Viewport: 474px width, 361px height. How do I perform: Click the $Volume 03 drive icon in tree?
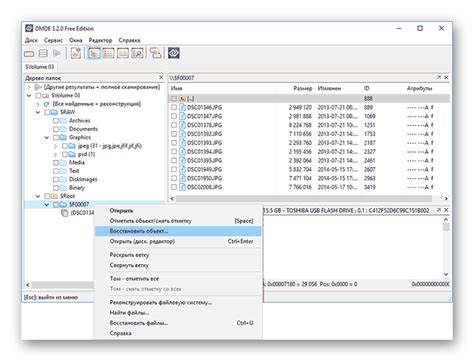[46, 96]
